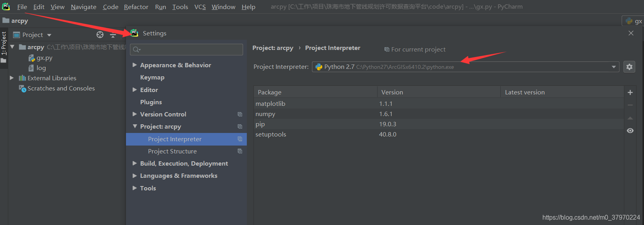
Task: Open the Code menu
Action: 111,7
